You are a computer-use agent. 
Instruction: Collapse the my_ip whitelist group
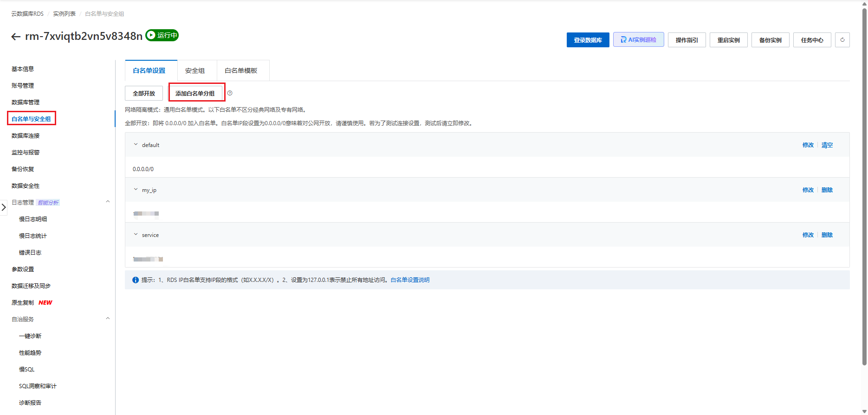point(136,190)
